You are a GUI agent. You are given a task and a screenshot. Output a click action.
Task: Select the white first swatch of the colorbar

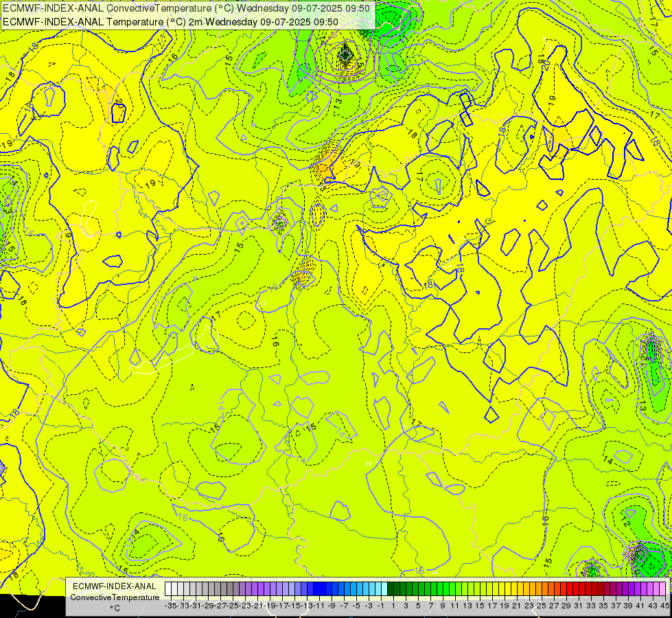point(168,588)
